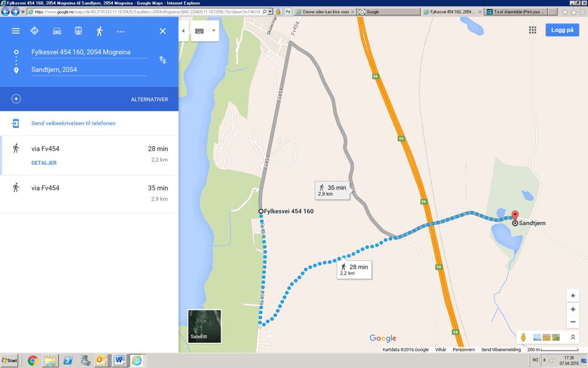
Task: Click Send tilbakemelding feedback link
Action: point(501,350)
